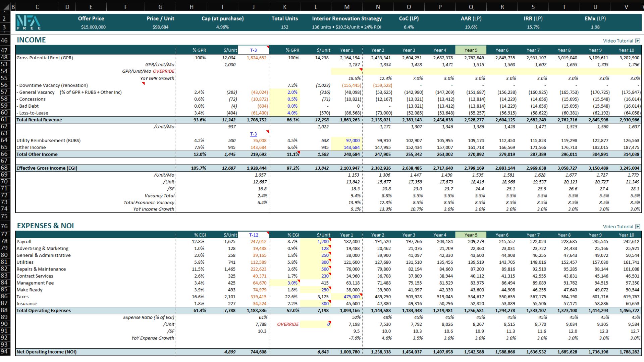
Task: Click the blue T-3 link above RUBS
Action: [253, 134]
